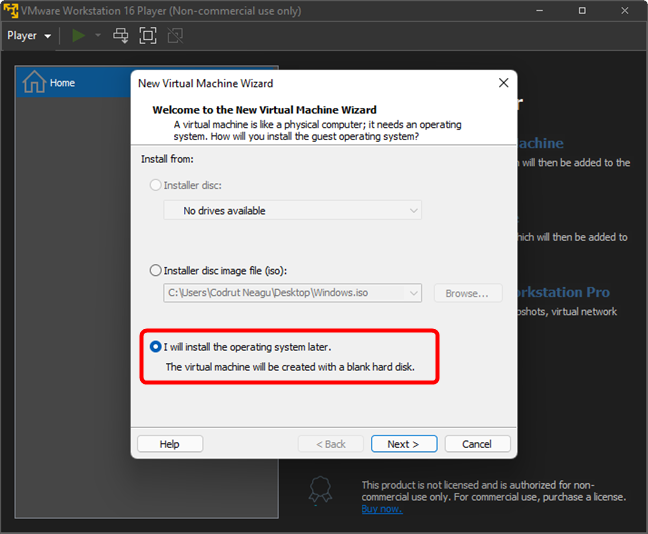
Task: Expand the ISO path dropdown arrow
Action: [414, 293]
